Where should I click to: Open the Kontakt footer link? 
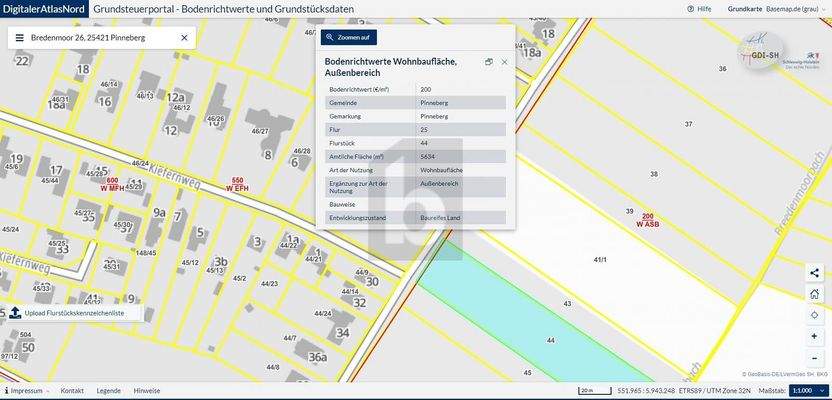[x=72, y=391]
